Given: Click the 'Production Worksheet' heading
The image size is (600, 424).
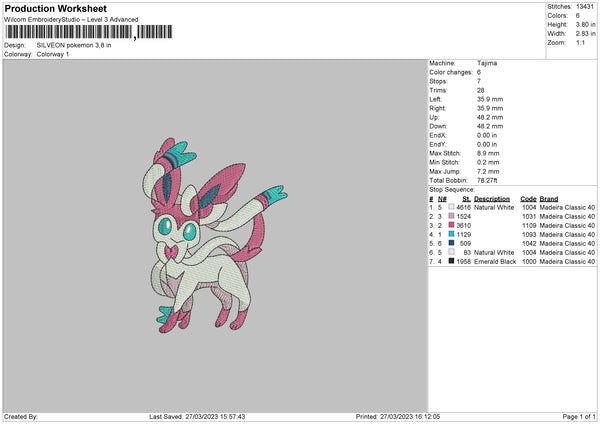Looking at the screenshot, I should pyautogui.click(x=55, y=8).
